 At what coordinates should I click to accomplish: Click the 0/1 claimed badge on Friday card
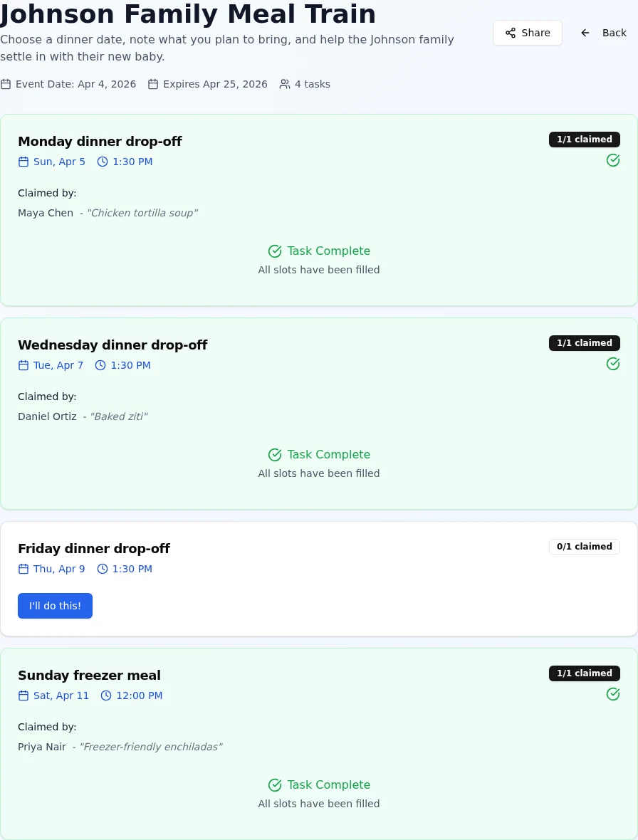coord(584,547)
